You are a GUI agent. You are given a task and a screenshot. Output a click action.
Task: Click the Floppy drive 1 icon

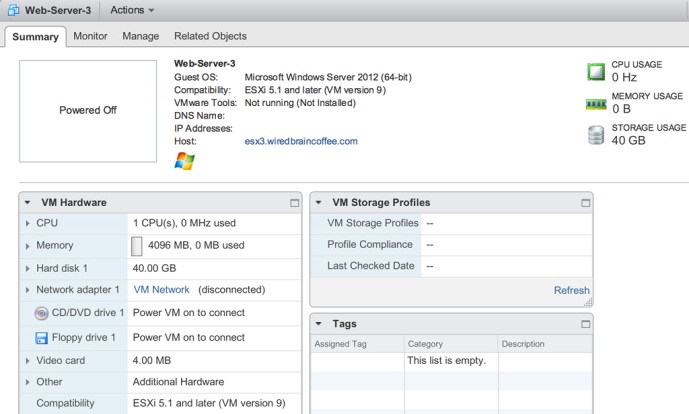pos(41,337)
